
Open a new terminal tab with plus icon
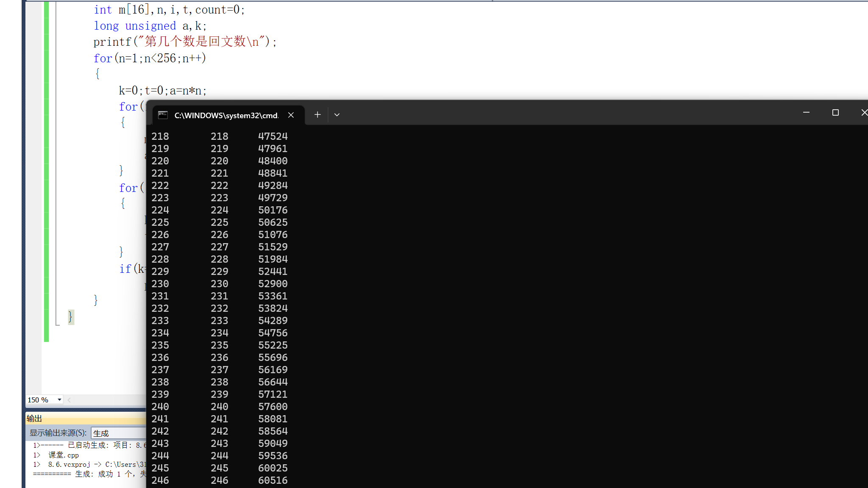(317, 115)
